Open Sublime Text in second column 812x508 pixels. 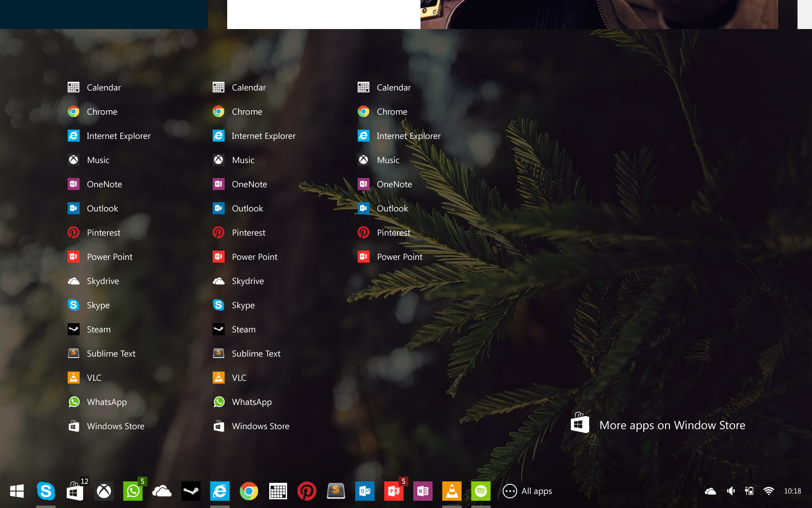pos(246,353)
